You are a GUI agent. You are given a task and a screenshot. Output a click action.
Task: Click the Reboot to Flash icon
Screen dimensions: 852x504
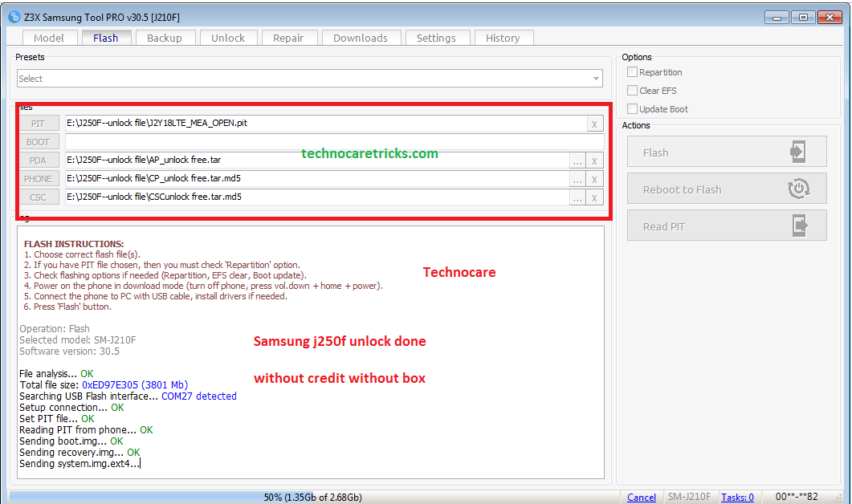[797, 189]
